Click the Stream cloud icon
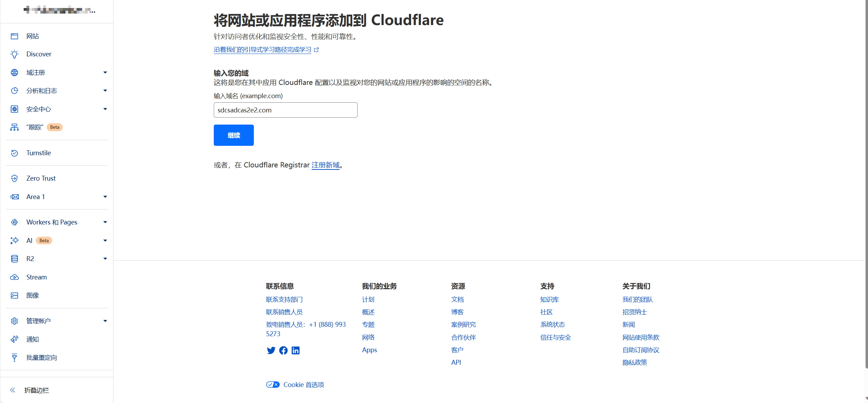868x403 pixels. (x=14, y=277)
